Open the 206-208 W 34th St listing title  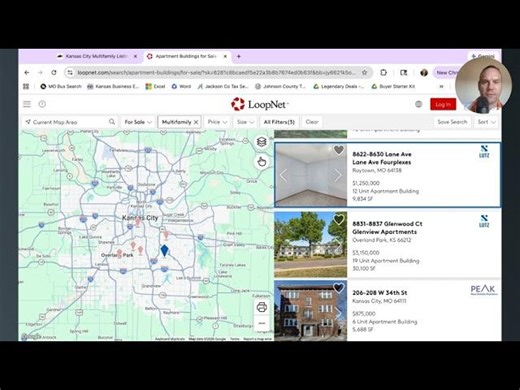(380, 293)
